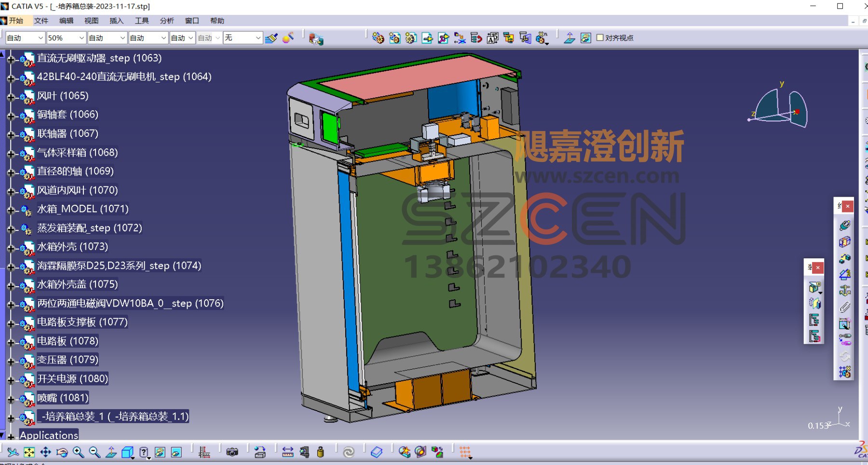Click the Zoom In magnifier icon
The height and width of the screenshot is (465, 868).
pos(78,452)
